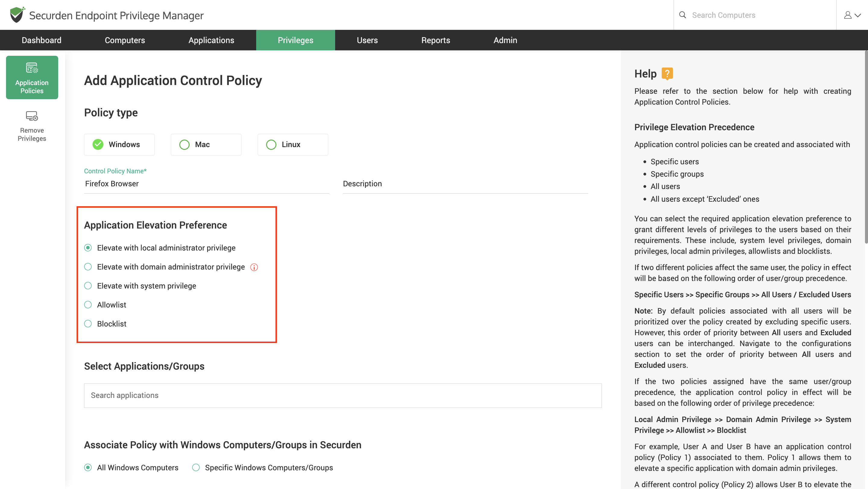
Task: Click the Select Applications/Groups heading
Action: click(144, 366)
